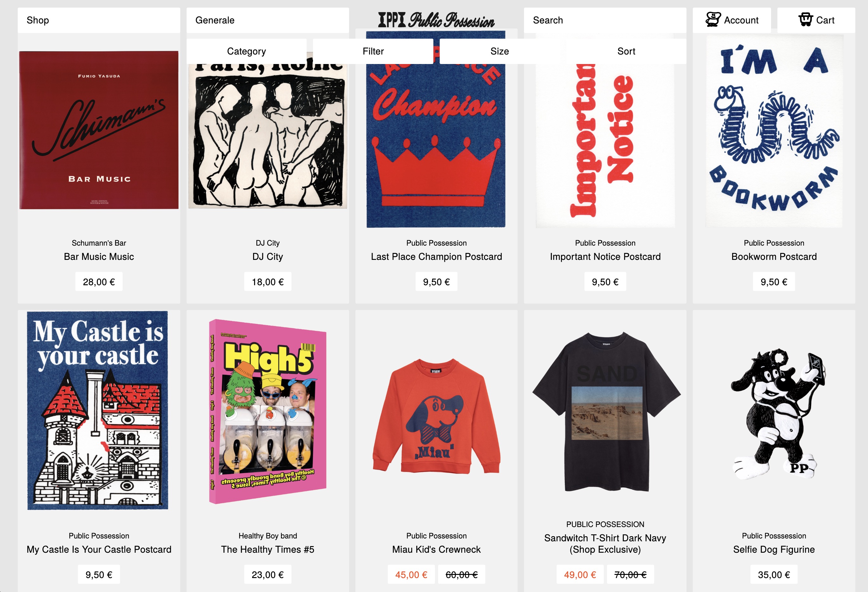Open the Bar Music album thumbnail
868x592 pixels.
pyautogui.click(x=99, y=130)
